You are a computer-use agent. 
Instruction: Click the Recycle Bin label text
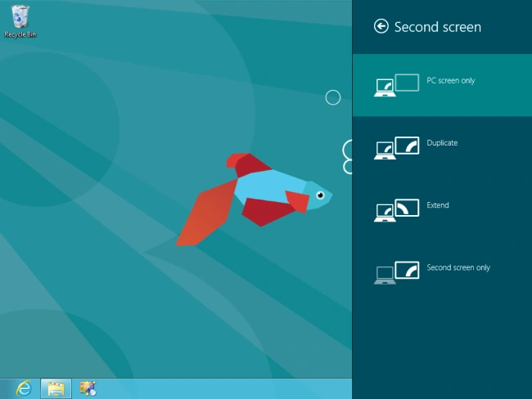coord(20,34)
